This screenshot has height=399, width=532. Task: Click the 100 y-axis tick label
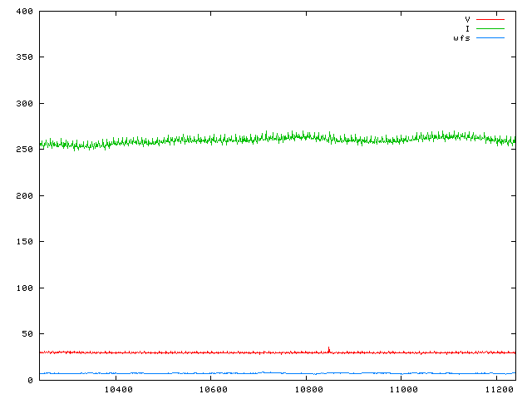point(23,288)
